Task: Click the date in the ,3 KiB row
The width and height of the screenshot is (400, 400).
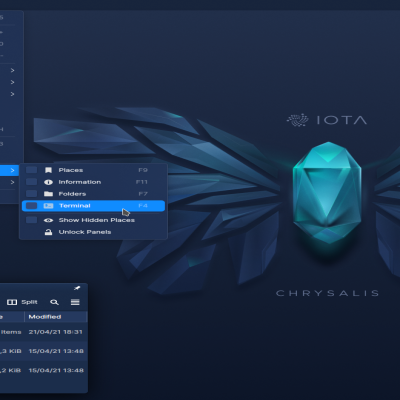Action: tap(56, 351)
